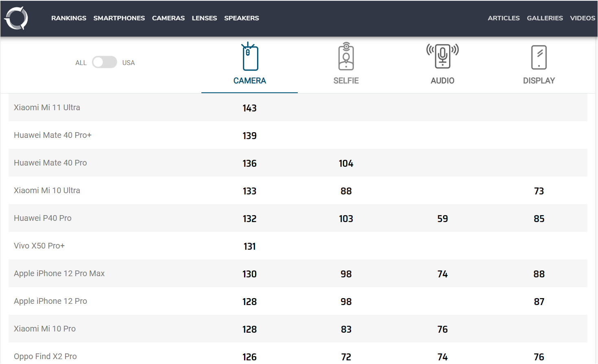Select the Selfie ranking icon
Image resolution: width=598 pixels, height=364 pixels.
point(346,57)
